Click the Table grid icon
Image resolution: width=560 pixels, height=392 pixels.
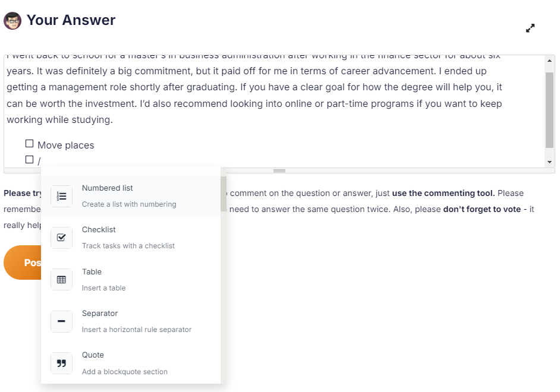(x=61, y=280)
